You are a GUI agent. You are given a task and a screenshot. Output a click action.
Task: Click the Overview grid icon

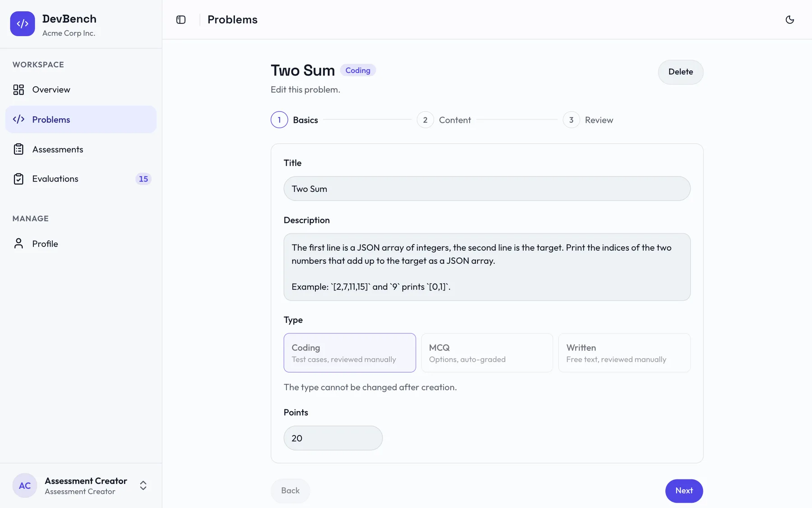pyautogui.click(x=18, y=89)
